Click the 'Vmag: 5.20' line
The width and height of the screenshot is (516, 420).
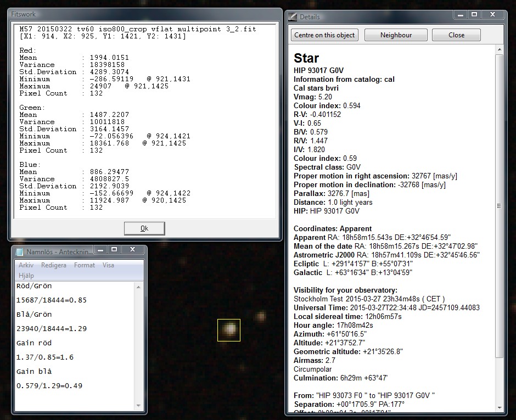[x=313, y=97]
